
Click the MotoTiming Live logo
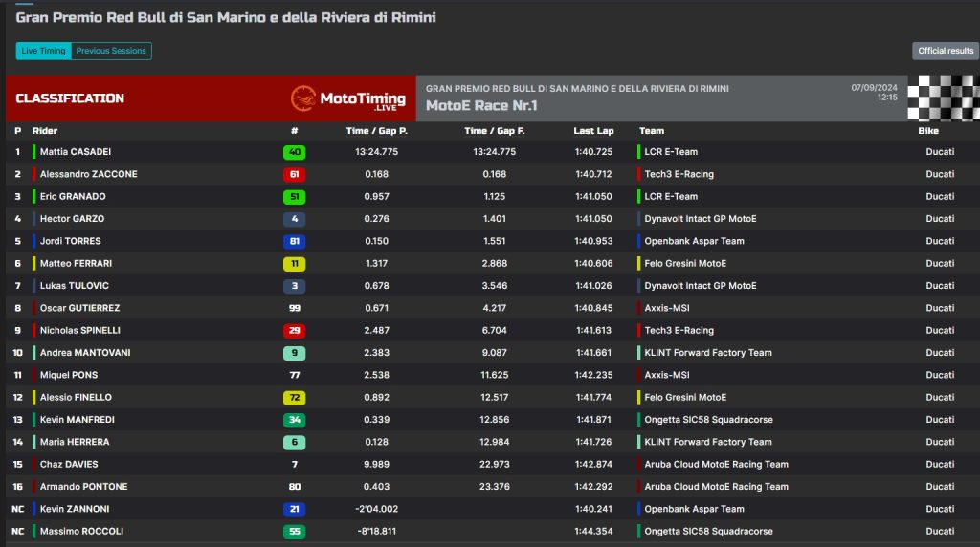(348, 98)
